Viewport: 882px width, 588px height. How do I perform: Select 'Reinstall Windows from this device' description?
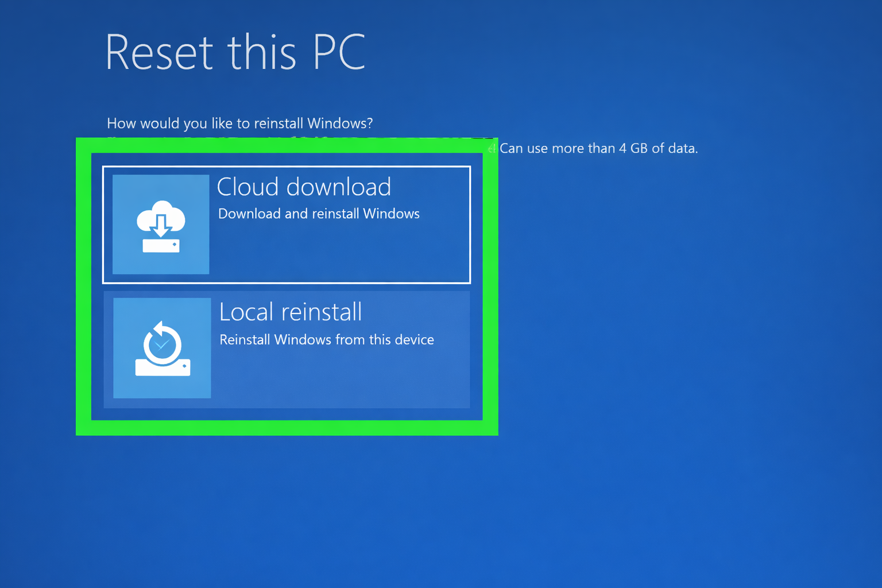pos(327,339)
